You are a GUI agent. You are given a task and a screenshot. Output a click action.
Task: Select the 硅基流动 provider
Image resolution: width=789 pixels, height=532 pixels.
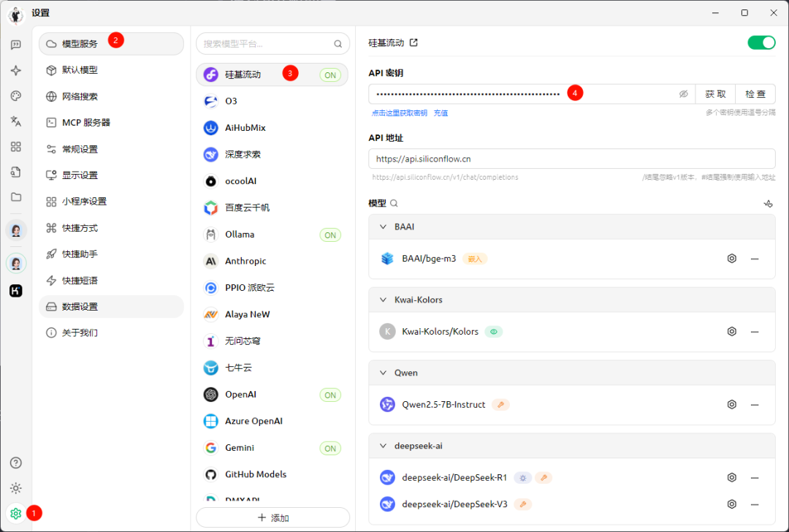pos(272,75)
